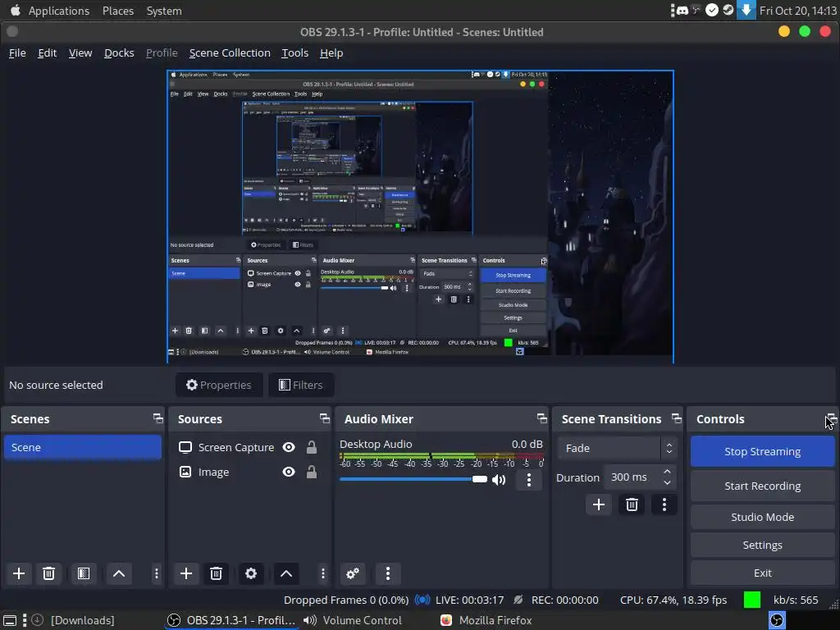
Task: Float the Sources dock window icon
Action: [325, 418]
